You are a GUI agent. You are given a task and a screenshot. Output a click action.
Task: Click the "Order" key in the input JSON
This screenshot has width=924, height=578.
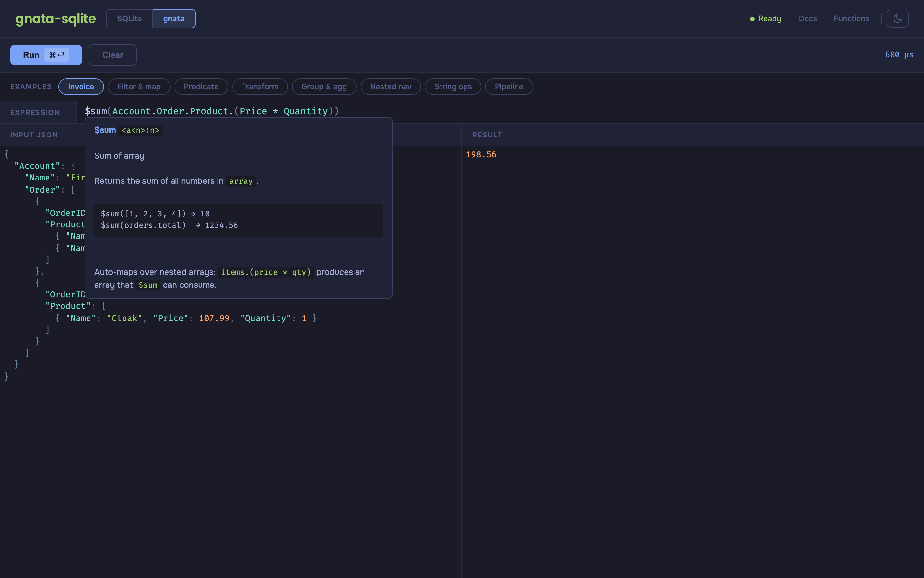click(x=42, y=190)
